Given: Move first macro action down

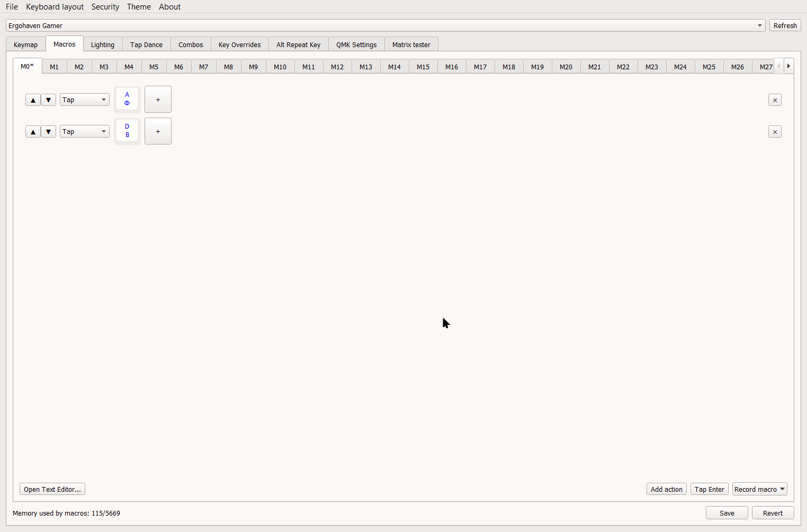Looking at the screenshot, I should (x=48, y=100).
